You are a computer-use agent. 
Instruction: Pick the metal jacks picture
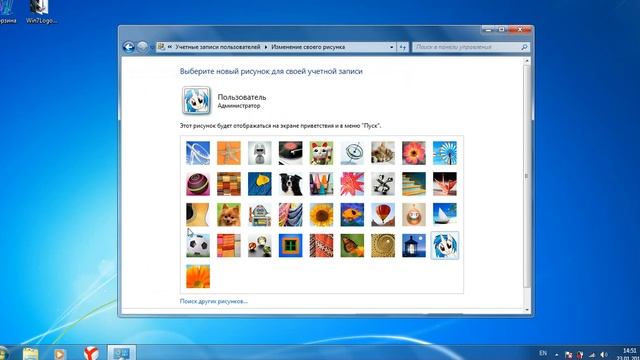tap(383, 184)
